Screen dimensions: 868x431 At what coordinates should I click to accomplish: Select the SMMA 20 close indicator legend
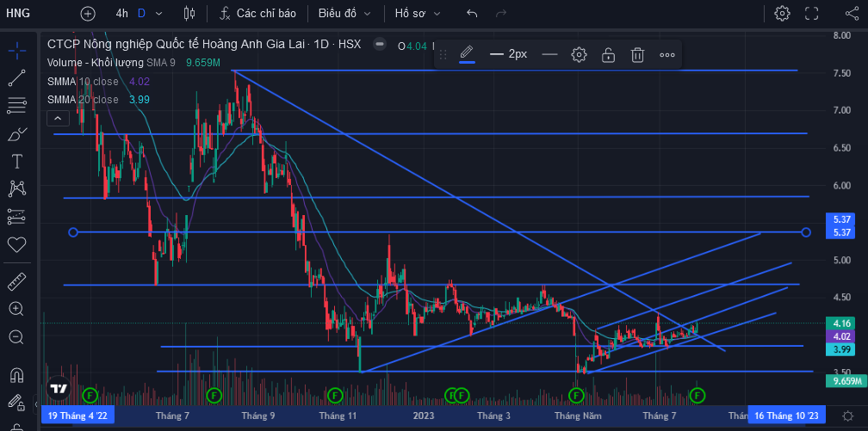83,100
